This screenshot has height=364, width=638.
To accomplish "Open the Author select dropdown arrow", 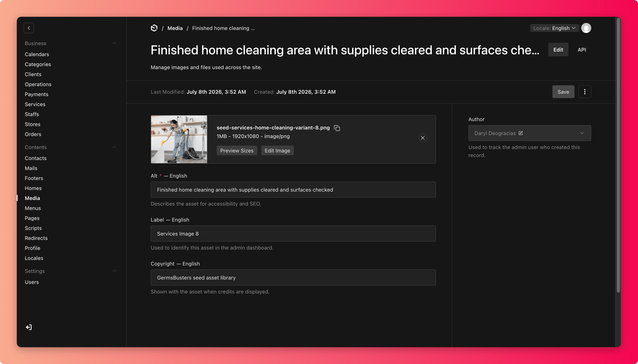I will tap(582, 133).
